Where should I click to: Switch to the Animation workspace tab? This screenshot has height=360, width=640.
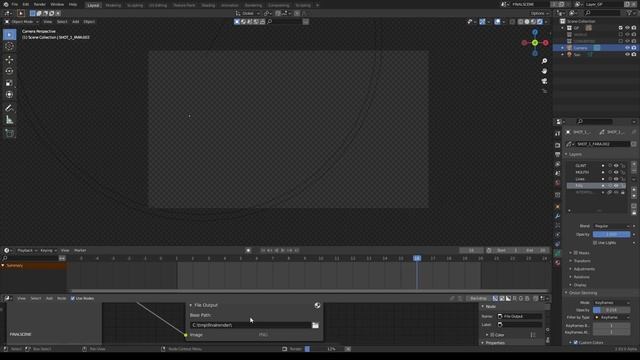229,5
